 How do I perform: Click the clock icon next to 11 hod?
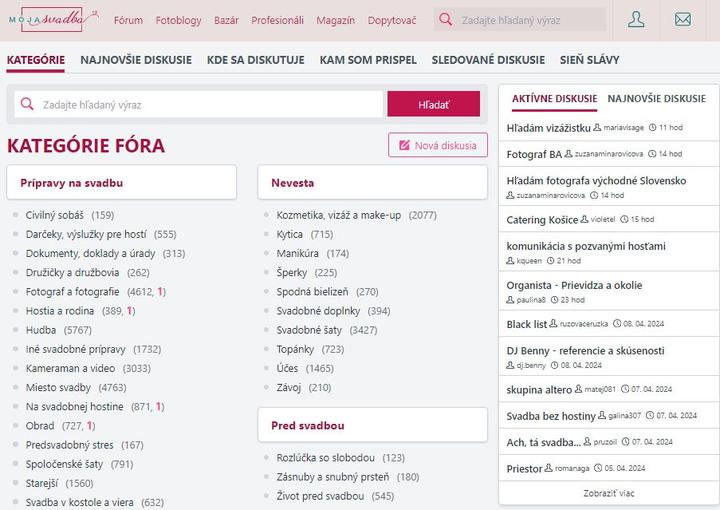click(652, 128)
